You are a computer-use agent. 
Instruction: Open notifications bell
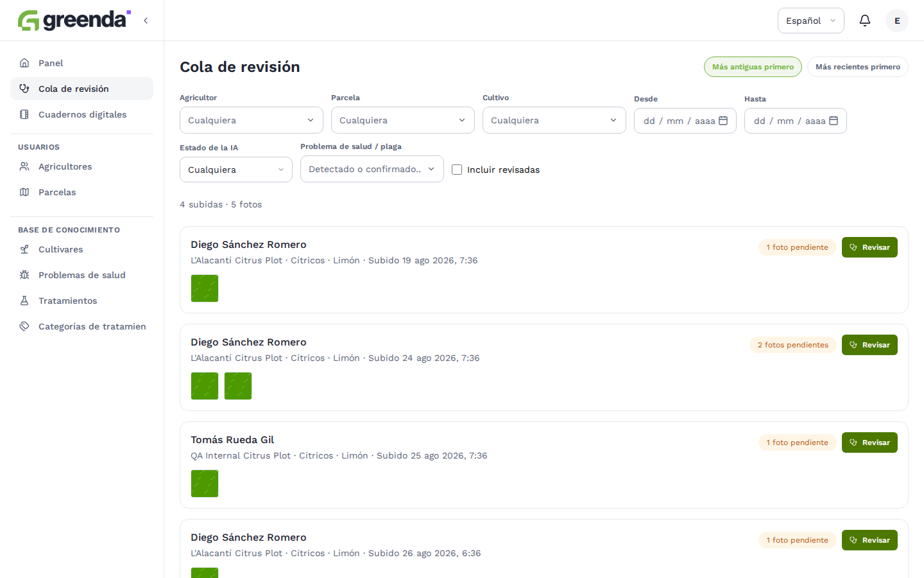pos(865,21)
